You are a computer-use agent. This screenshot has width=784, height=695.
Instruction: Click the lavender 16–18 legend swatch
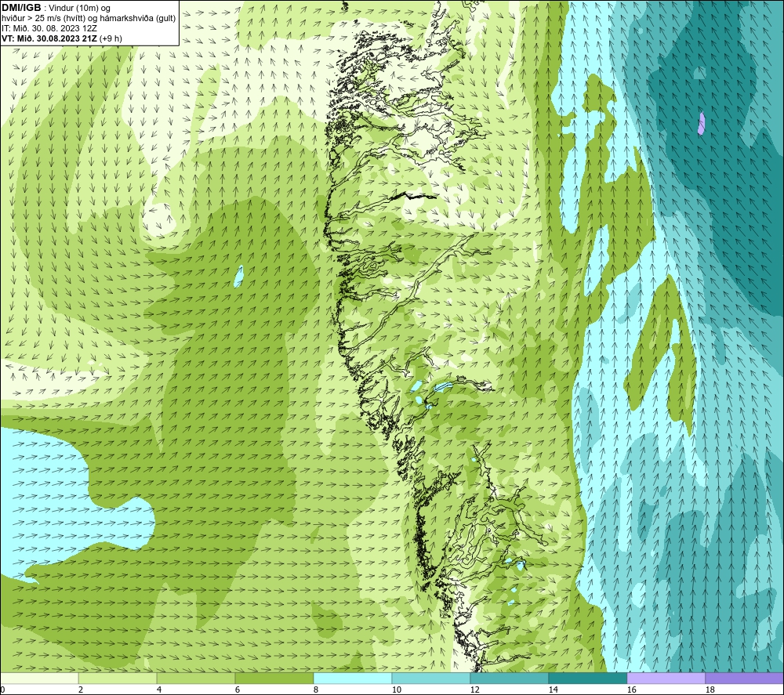pyautogui.click(x=666, y=679)
